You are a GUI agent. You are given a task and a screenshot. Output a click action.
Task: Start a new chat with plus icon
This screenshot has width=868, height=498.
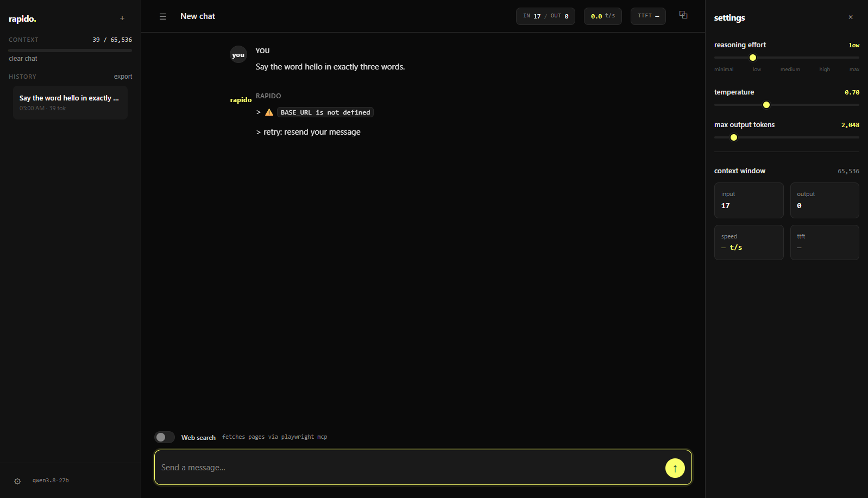click(122, 18)
